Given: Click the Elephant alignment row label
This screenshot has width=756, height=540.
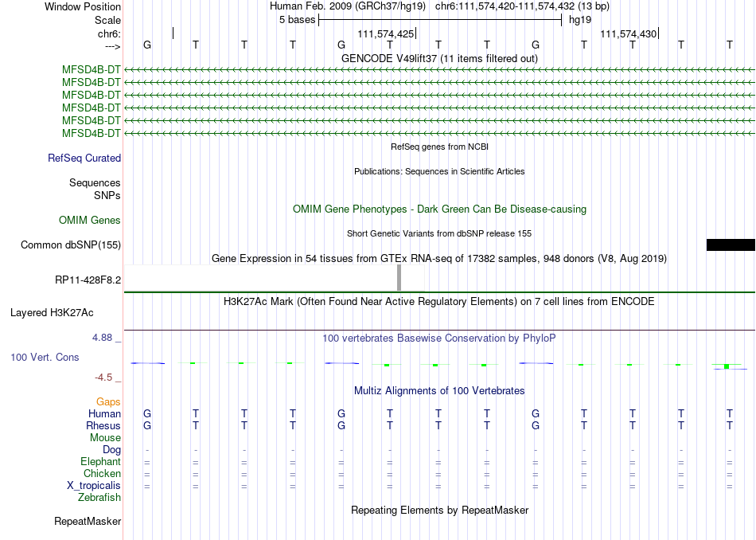Looking at the screenshot, I should (101, 462).
